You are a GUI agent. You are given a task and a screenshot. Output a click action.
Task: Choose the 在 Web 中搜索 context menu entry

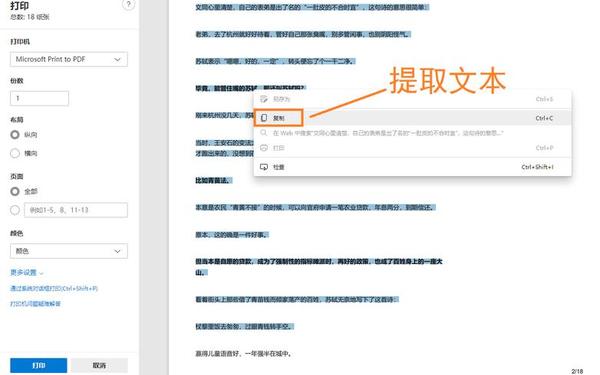[412, 133]
